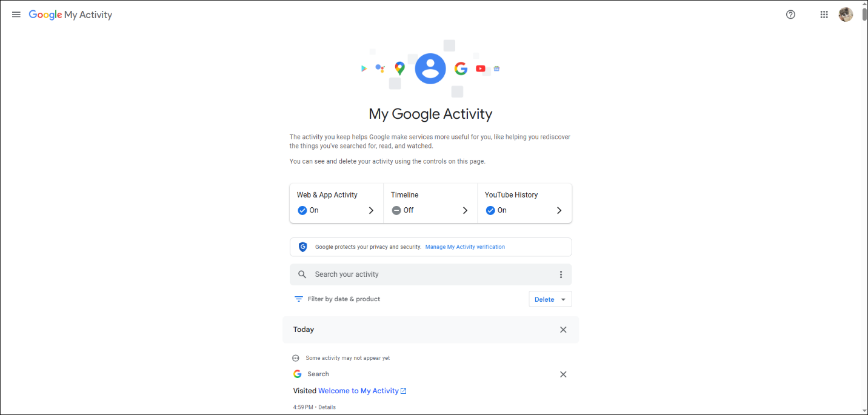Viewport: 868px width, 415px height.
Task: Open the navigation hamburger menu
Action: tap(16, 14)
